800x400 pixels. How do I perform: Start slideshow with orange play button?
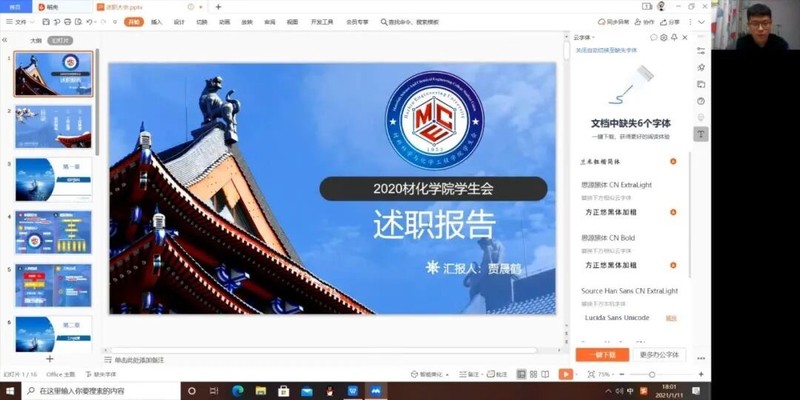point(566,374)
